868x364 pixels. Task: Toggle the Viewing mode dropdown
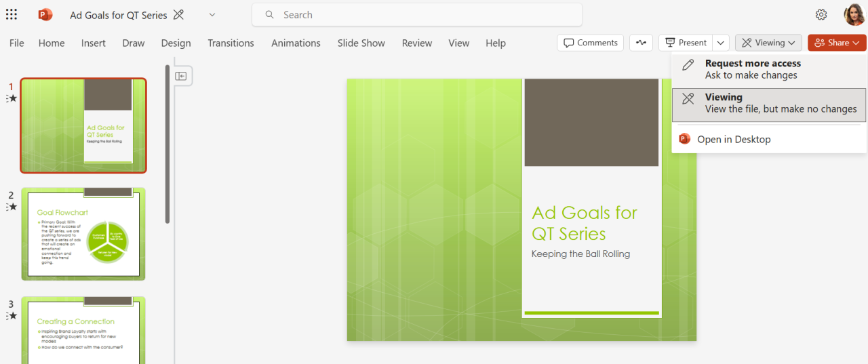[768, 43]
